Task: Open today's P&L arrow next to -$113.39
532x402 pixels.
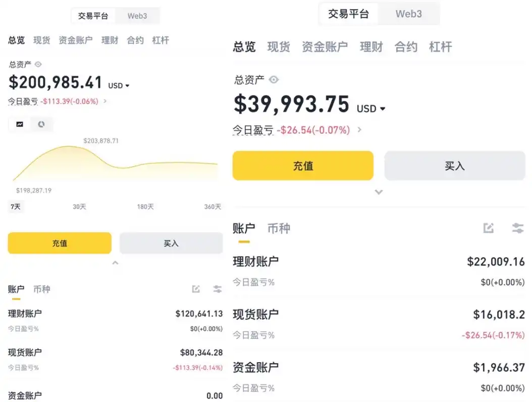Action: [105, 101]
